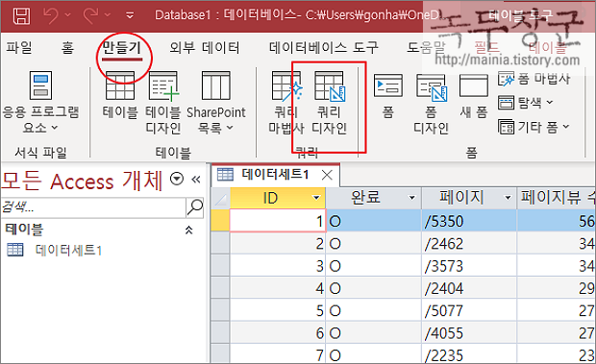Select the 만들기 ribbon tab
The image size is (596, 364).
pyautogui.click(x=122, y=48)
